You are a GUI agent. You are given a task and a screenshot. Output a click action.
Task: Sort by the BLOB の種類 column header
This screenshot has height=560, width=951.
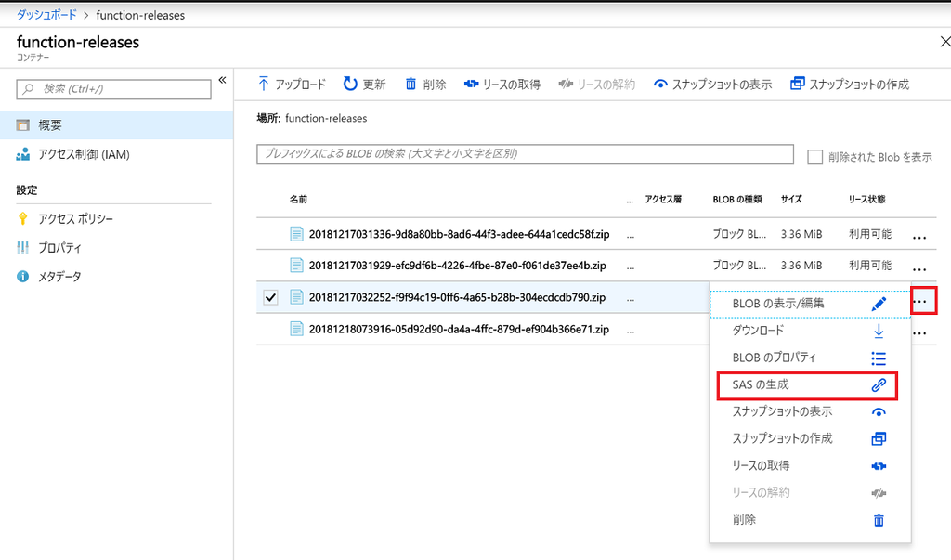coord(737,199)
